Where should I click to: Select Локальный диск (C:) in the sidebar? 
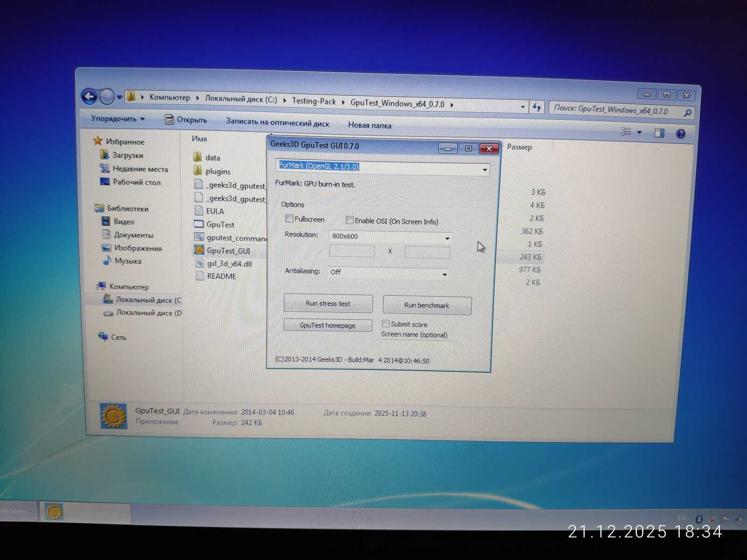point(148,300)
